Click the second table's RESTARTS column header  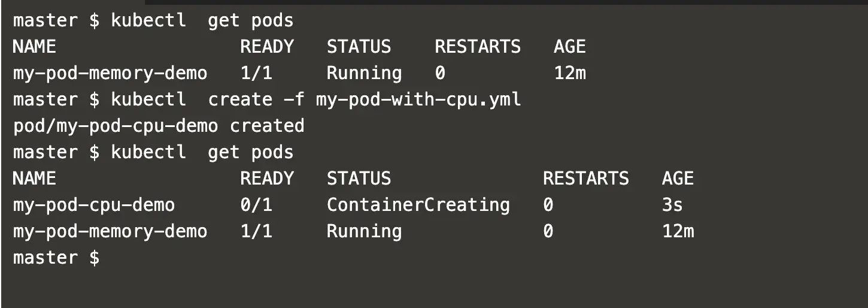[586, 179]
